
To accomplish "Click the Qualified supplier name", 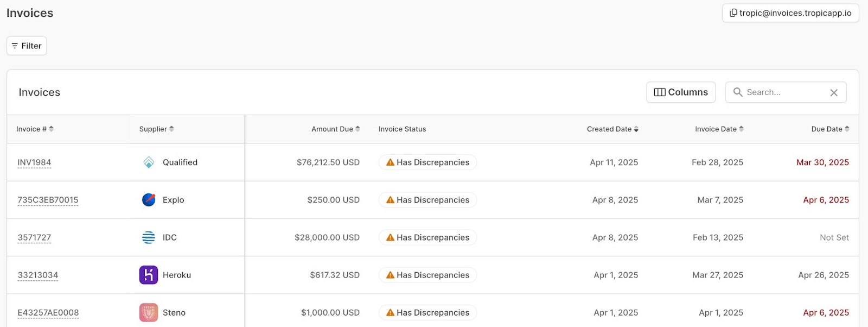I will click(x=180, y=162).
